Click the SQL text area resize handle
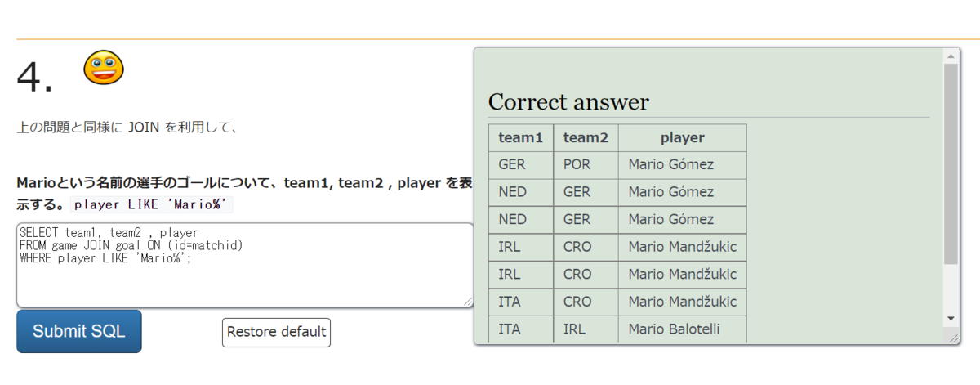The height and width of the screenshot is (385, 980). tap(468, 302)
